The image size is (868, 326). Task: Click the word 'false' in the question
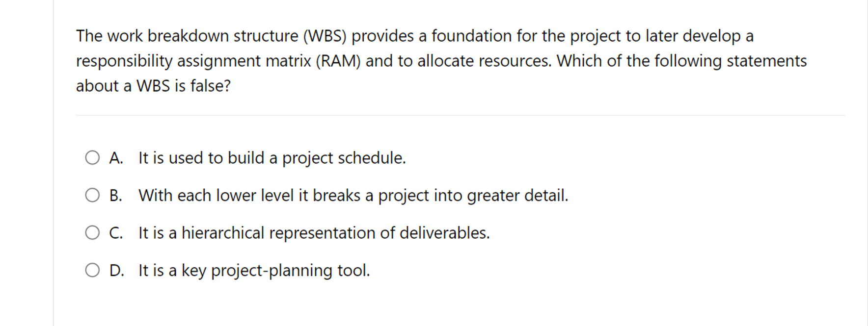207,86
